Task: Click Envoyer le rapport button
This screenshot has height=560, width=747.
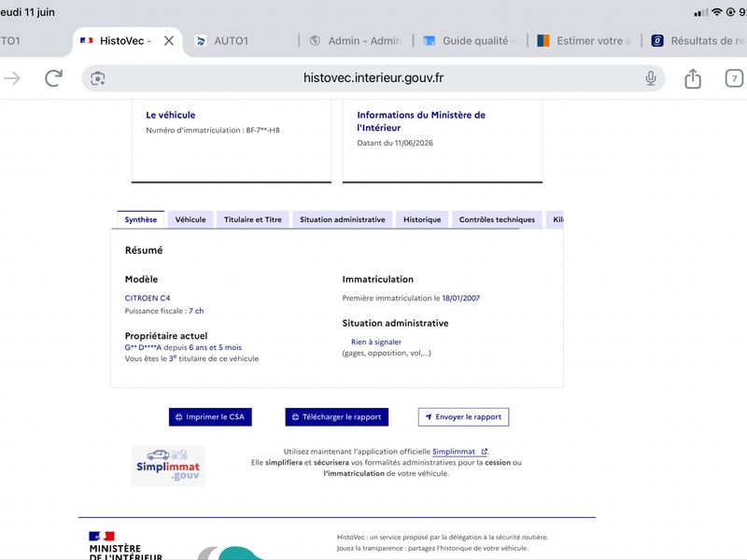Action: click(x=463, y=416)
